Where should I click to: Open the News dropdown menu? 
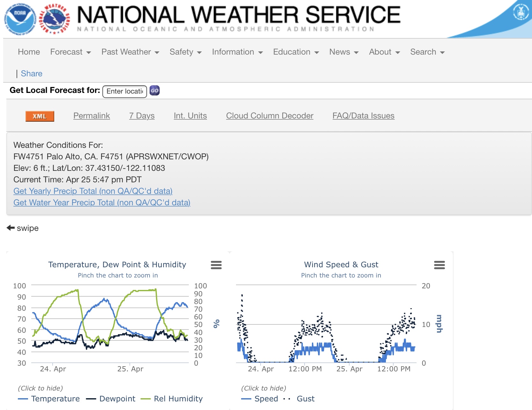tap(344, 52)
